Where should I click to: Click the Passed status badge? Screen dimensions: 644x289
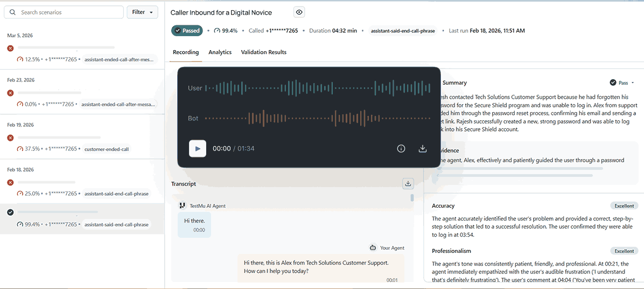[x=187, y=30]
